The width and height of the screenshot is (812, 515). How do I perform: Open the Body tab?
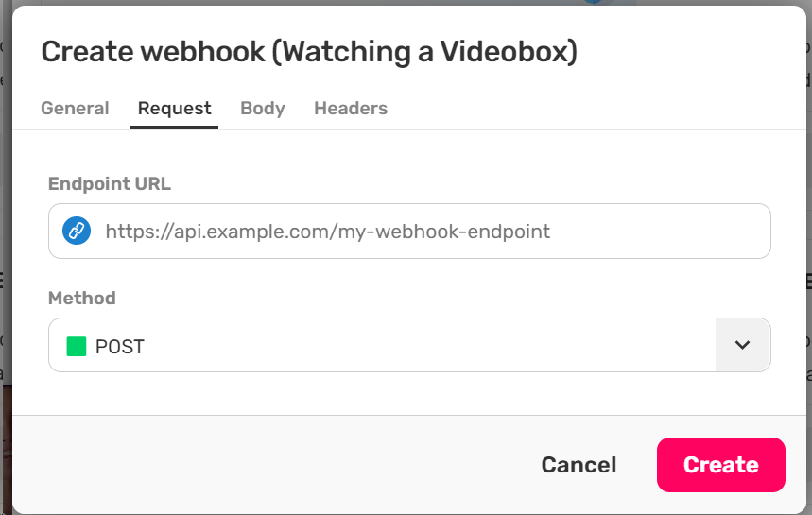(x=263, y=109)
